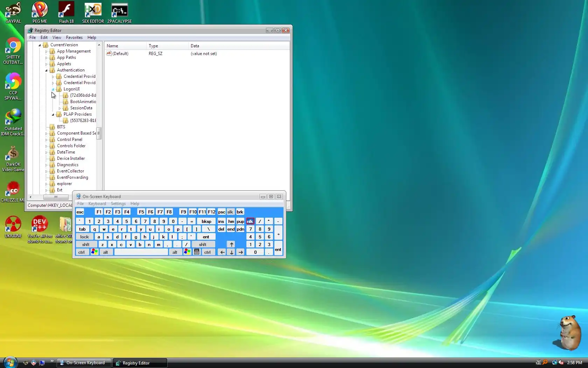Click the taskbar clock 2:58 PM
The image size is (588, 368).
click(574, 363)
